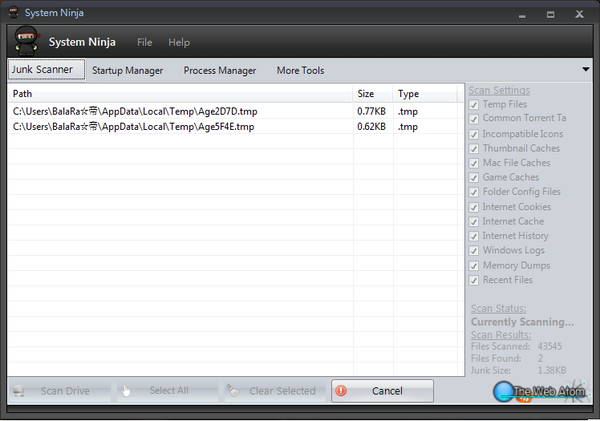
Task: Click the drive icon beside Scan Drive
Action: pos(19,391)
